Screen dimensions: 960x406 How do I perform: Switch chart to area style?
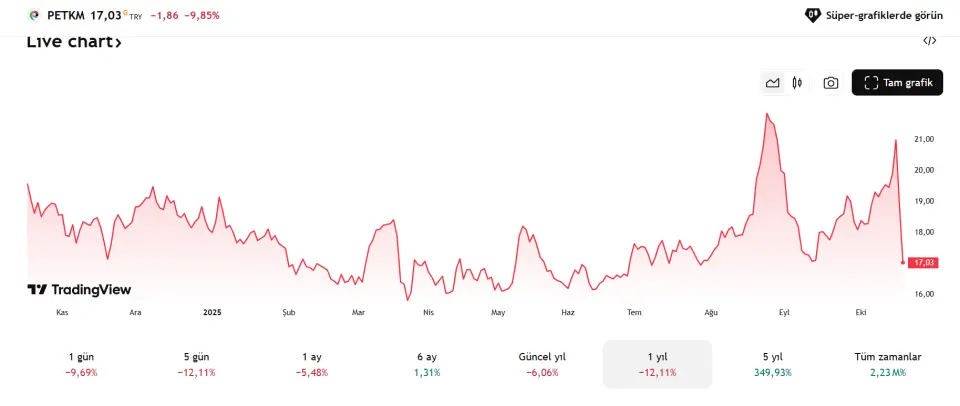tap(772, 83)
